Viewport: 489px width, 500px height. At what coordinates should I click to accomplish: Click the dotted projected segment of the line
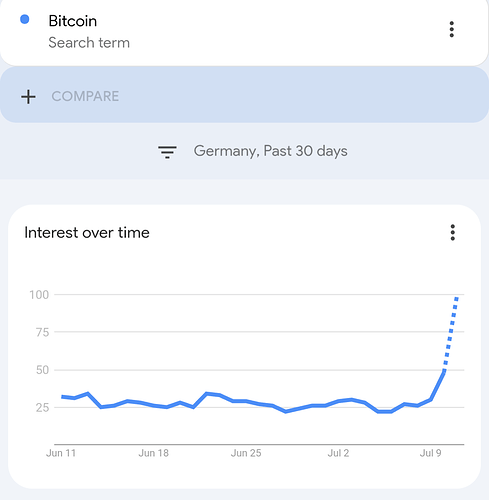[x=451, y=333]
